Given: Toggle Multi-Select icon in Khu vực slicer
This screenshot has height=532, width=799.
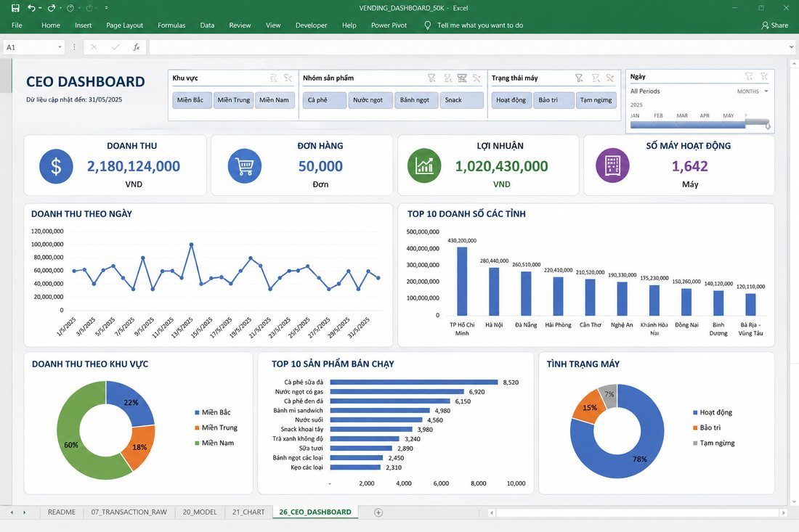Looking at the screenshot, I should (273, 78).
